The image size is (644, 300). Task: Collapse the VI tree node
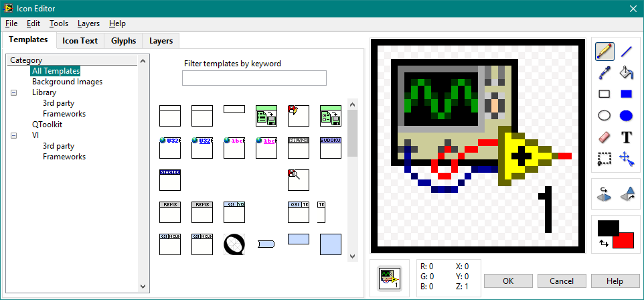point(14,135)
